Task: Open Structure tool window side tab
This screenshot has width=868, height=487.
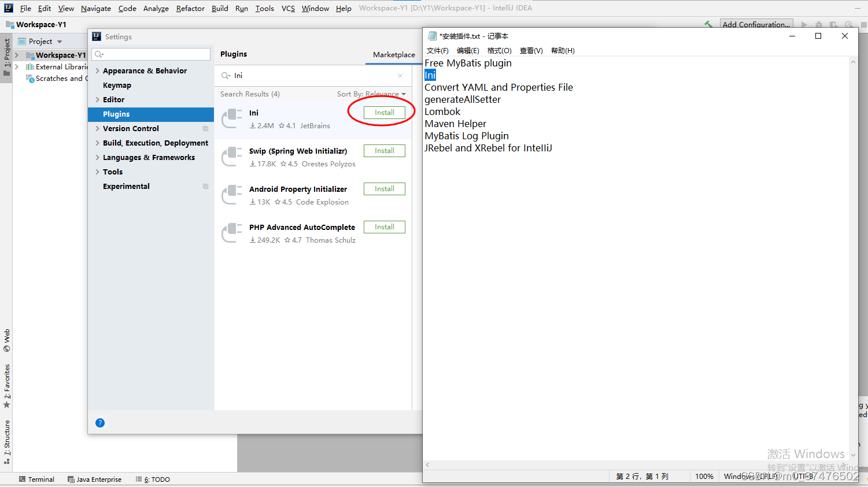Action: point(7,443)
